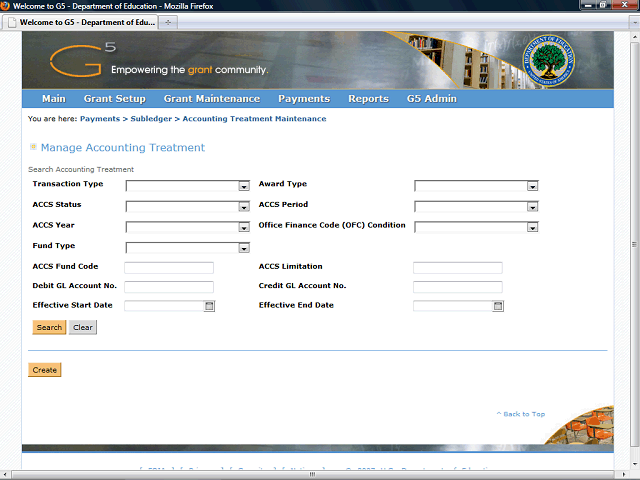Open the Main menu
Screen dimensions: 640x480
tap(54, 99)
